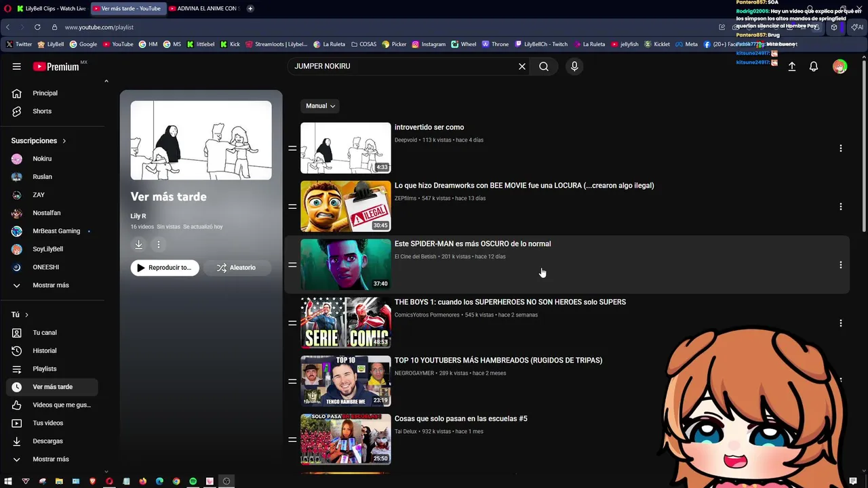Open the create/upload icon
This screenshot has width=868, height=488.
[x=791, y=66]
